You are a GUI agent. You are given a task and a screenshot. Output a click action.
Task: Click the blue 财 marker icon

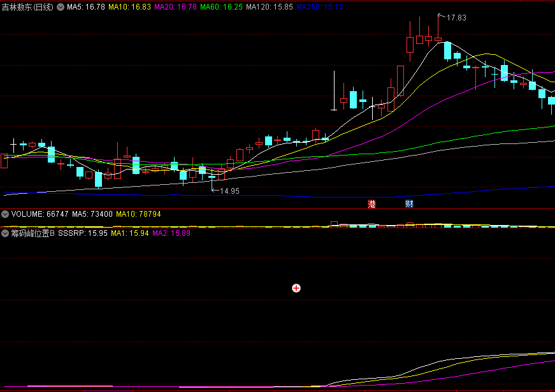[x=409, y=204]
